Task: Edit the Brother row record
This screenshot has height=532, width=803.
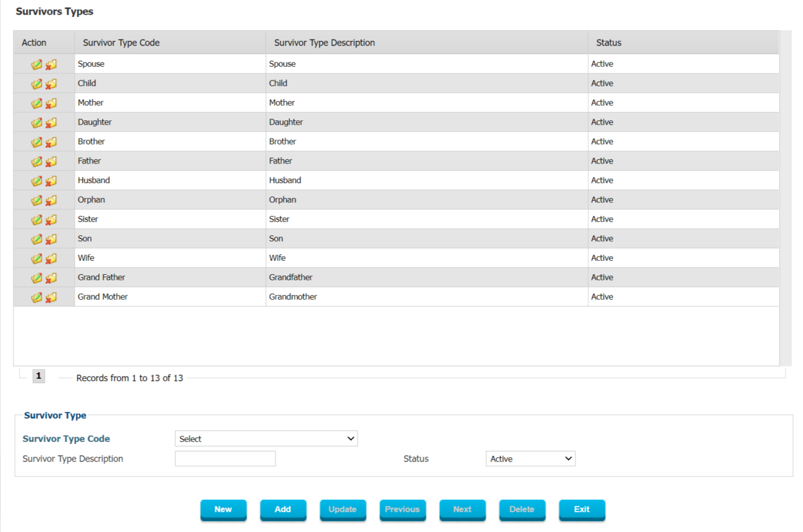Action: point(36,142)
